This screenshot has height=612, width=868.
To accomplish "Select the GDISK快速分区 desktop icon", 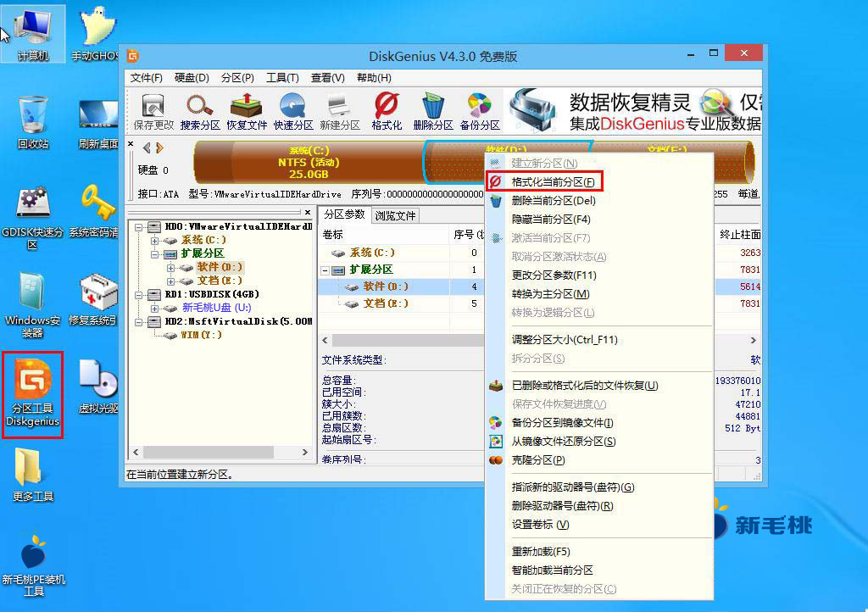I will tap(33, 218).
